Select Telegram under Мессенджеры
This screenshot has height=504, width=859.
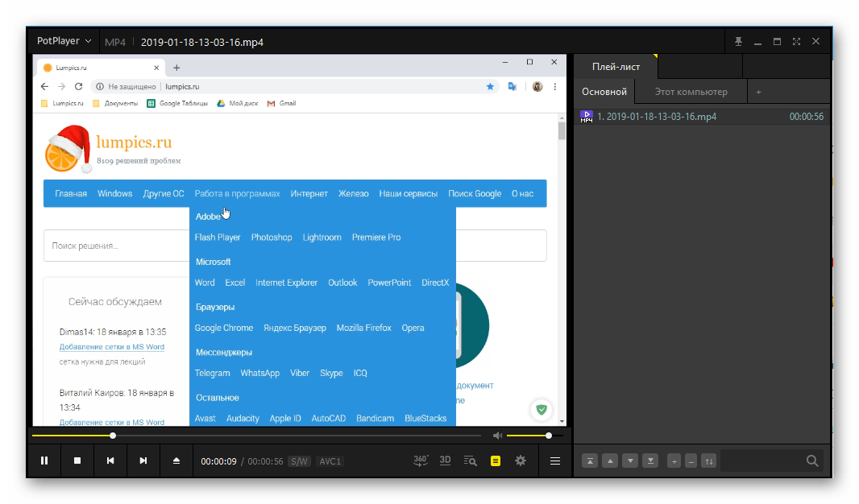[213, 374]
